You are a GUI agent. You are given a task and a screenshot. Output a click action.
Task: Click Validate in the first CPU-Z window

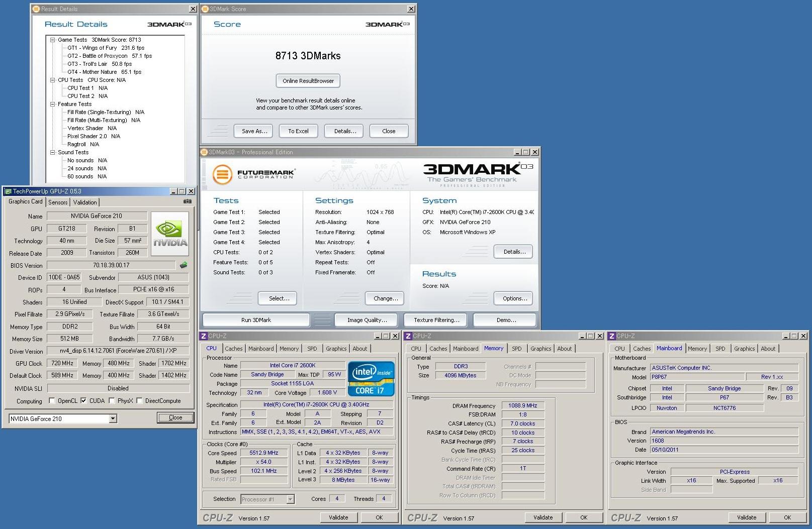(338, 517)
